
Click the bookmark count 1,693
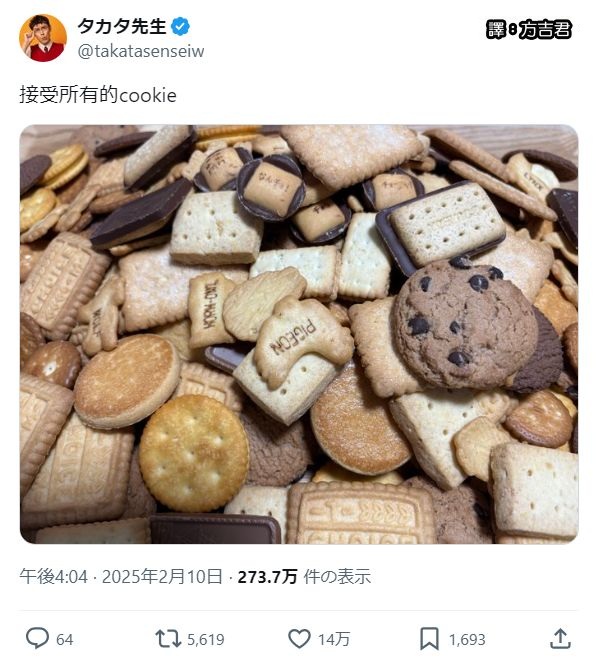(x=467, y=639)
